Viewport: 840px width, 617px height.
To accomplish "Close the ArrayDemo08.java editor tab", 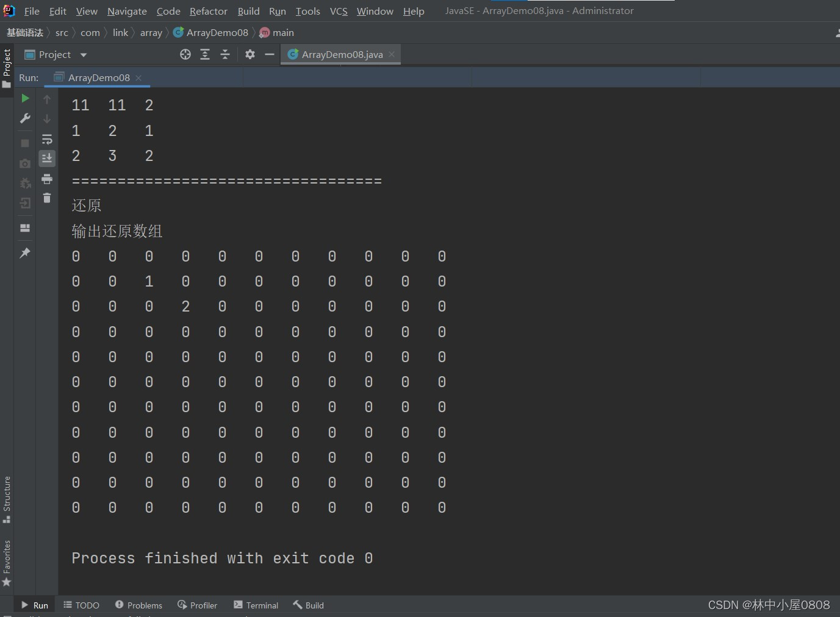I will pyautogui.click(x=392, y=54).
